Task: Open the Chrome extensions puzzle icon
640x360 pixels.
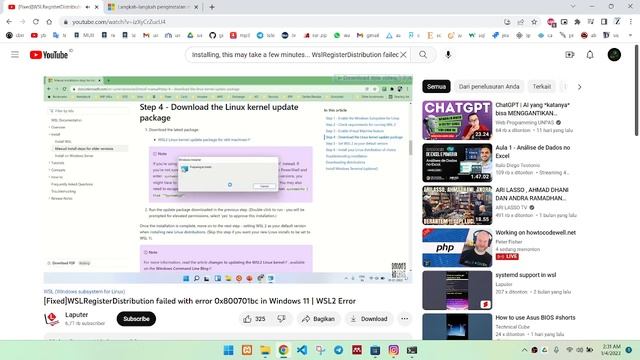Action: pyautogui.click(x=577, y=22)
